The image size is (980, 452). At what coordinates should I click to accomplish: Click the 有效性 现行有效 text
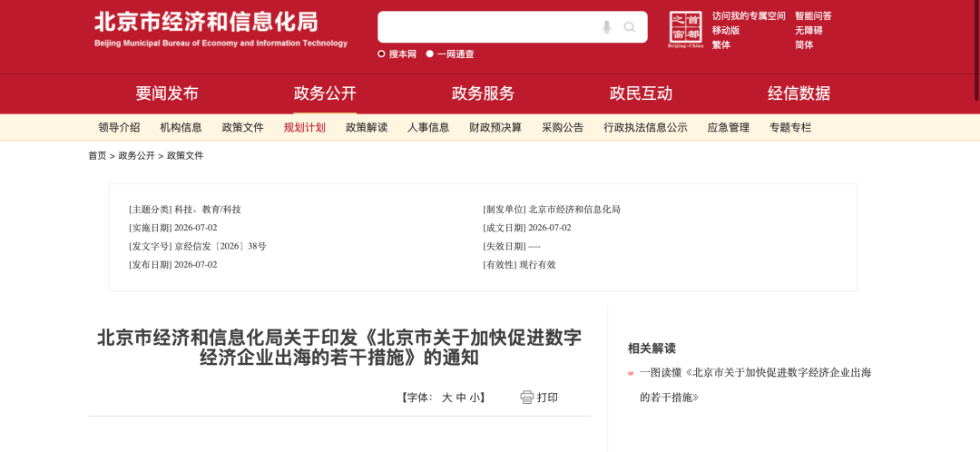(519, 264)
